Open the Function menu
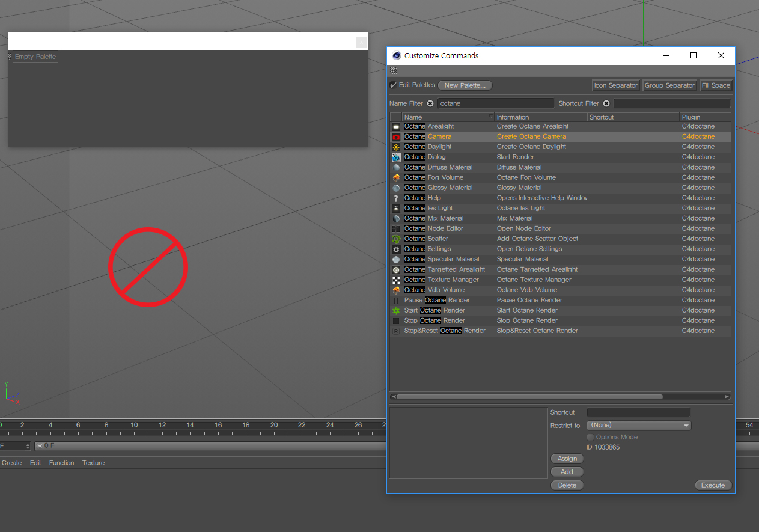The image size is (759, 532). [x=62, y=463]
